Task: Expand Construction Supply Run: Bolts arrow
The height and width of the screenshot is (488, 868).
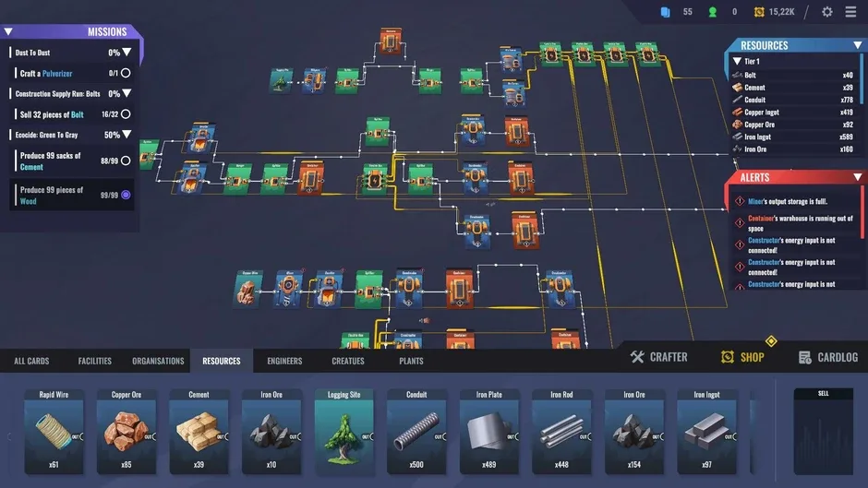Action: point(127,93)
